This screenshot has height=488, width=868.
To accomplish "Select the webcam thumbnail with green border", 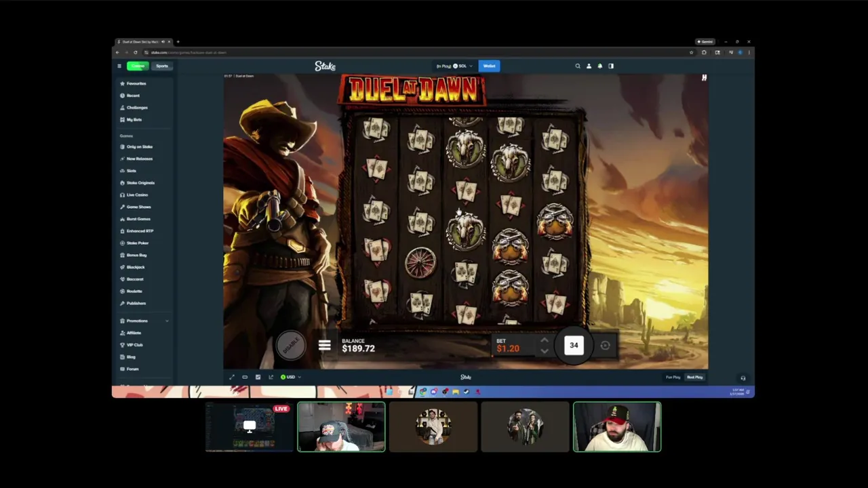I will (341, 427).
